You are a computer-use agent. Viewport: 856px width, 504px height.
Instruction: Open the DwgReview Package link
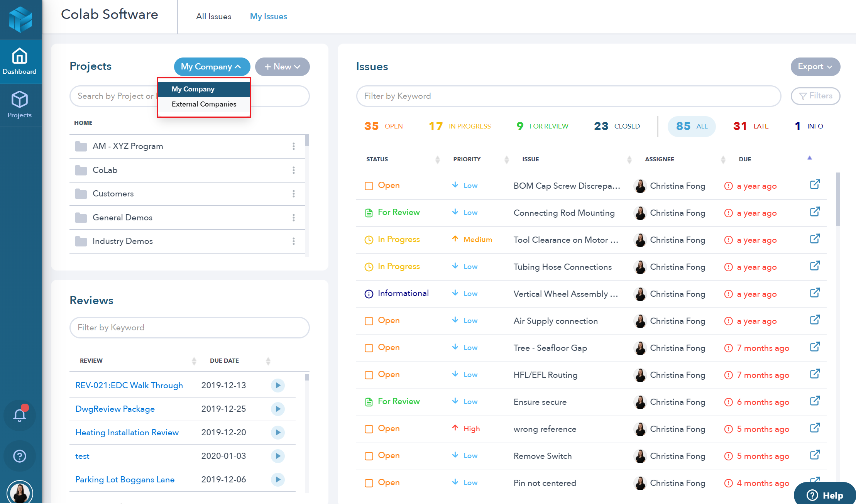[115, 409]
